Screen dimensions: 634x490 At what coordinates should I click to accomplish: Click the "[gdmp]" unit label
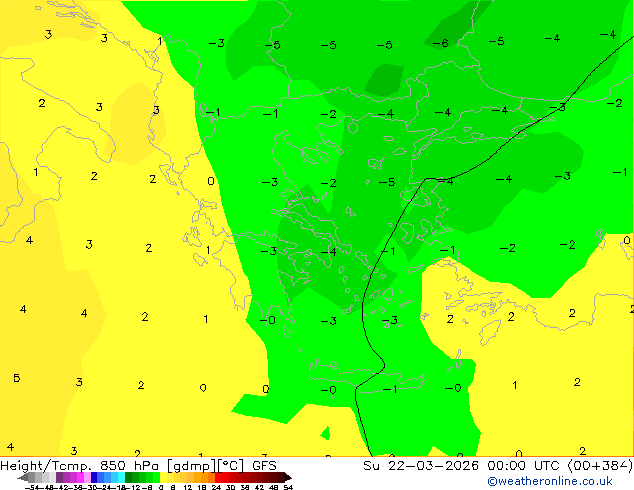click(191, 466)
